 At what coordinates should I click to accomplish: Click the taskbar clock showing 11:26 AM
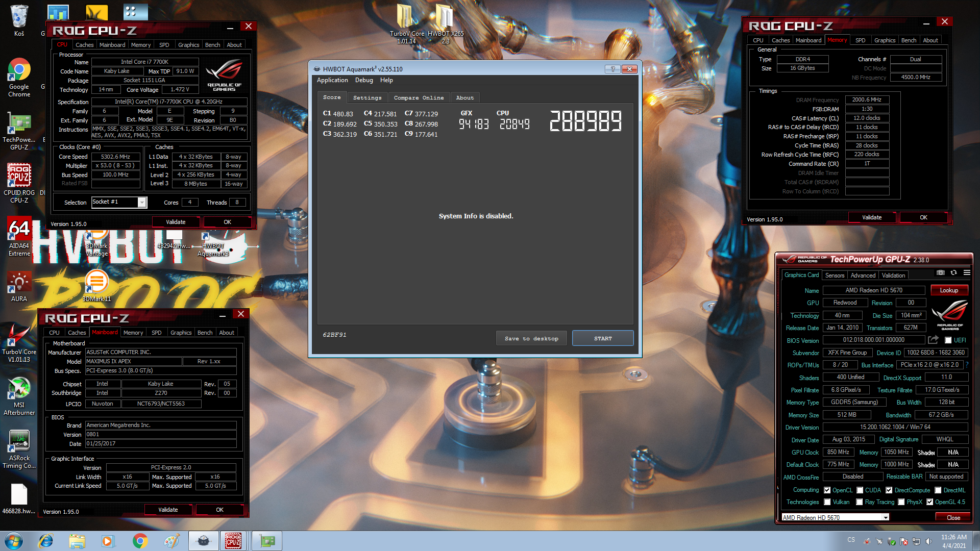point(954,541)
